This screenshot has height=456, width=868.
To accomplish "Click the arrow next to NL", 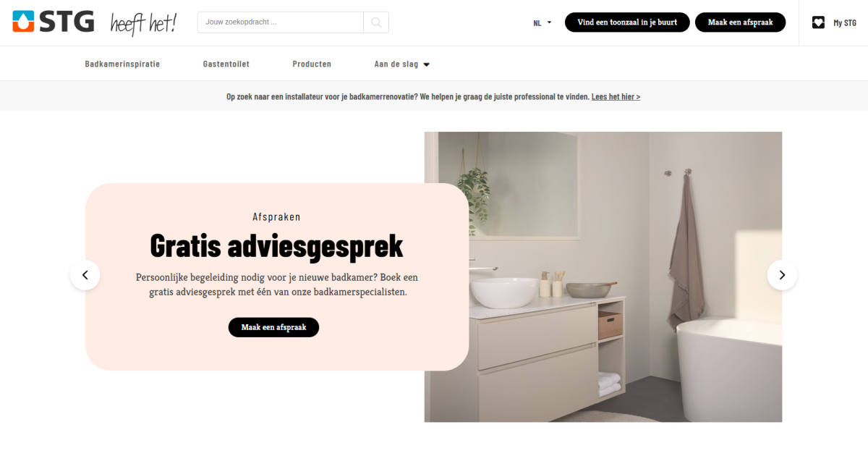I will point(549,22).
